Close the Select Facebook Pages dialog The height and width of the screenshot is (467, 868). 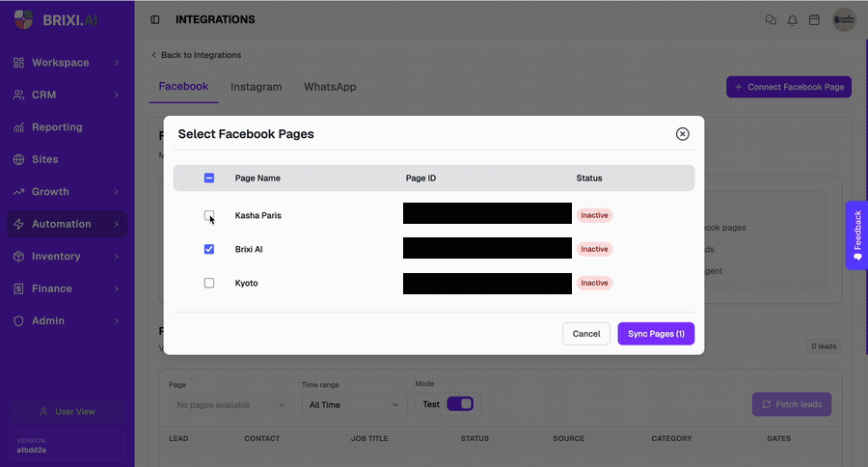683,134
